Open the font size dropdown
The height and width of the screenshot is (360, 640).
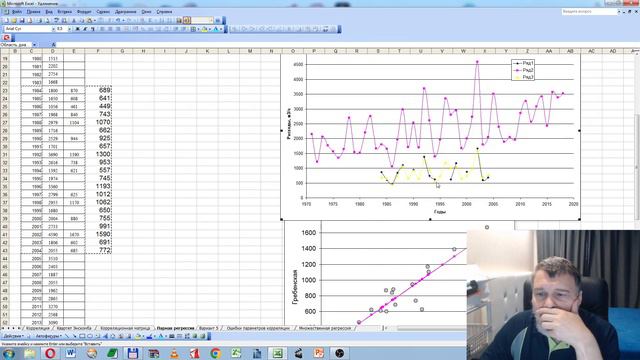[70, 29]
